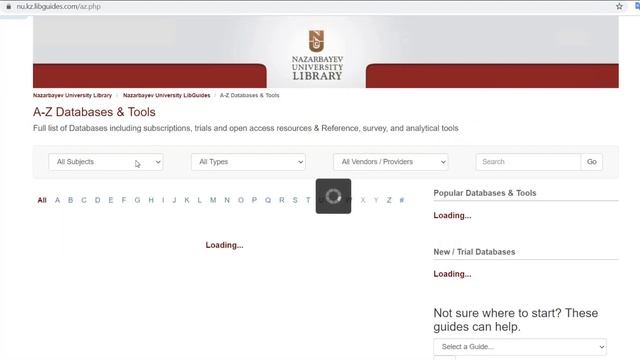Open Nazarbayev University Library breadcrumb link
This screenshot has width=640, height=360.
click(x=72, y=95)
